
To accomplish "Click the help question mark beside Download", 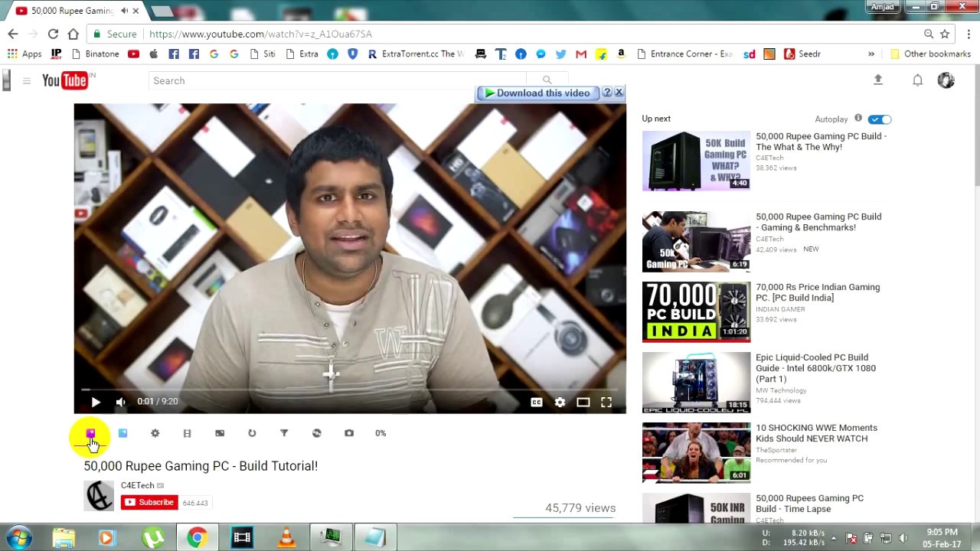I will [x=607, y=93].
